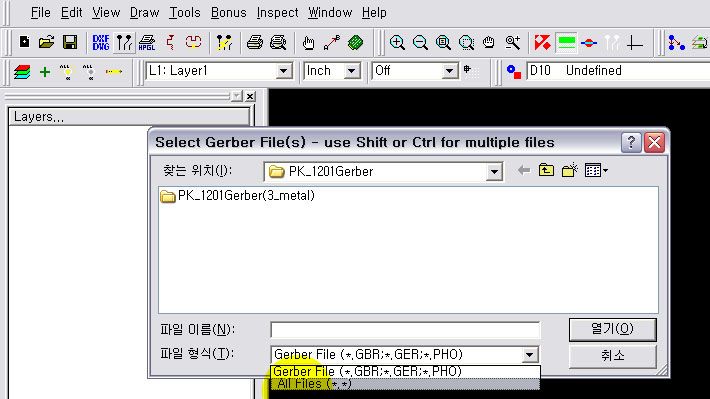Click the blue circle red square aperture icon
Image resolution: width=710 pixels, height=399 pixels.
coord(513,72)
